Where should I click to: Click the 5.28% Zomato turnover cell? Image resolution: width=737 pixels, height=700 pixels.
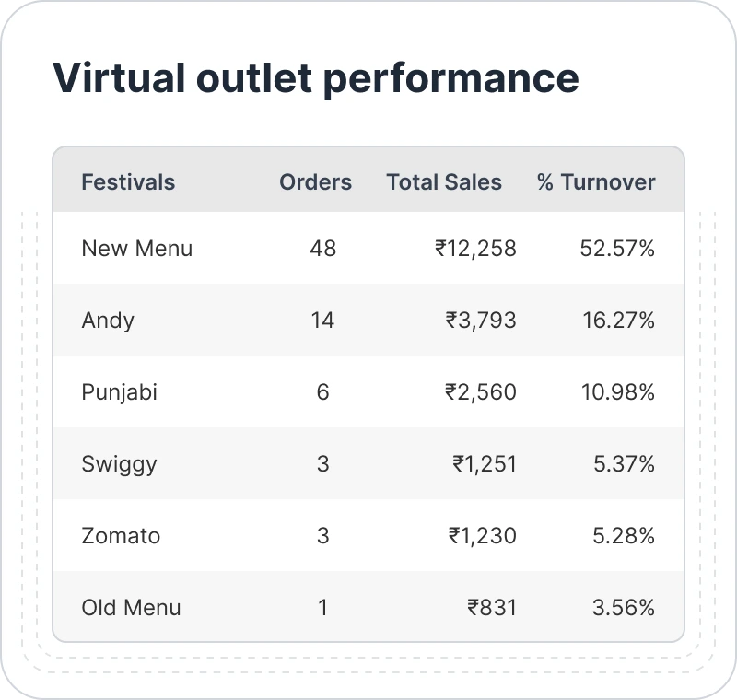[x=624, y=535]
